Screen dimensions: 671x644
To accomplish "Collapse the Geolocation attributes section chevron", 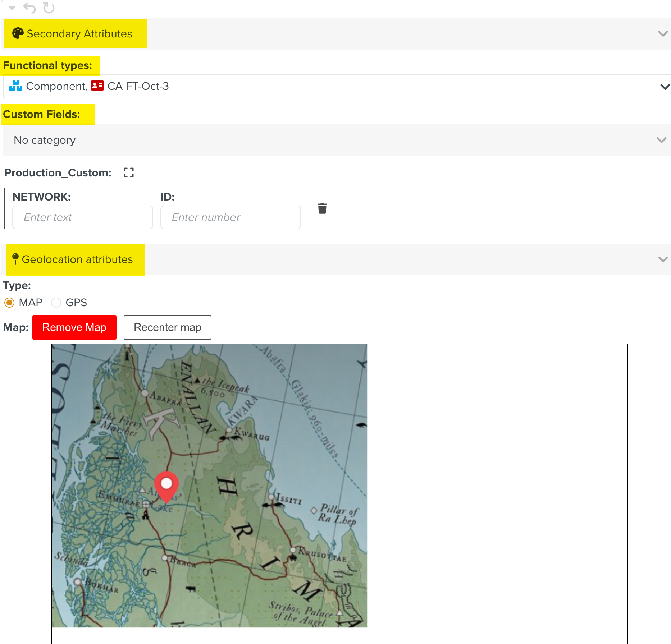I will click(663, 259).
